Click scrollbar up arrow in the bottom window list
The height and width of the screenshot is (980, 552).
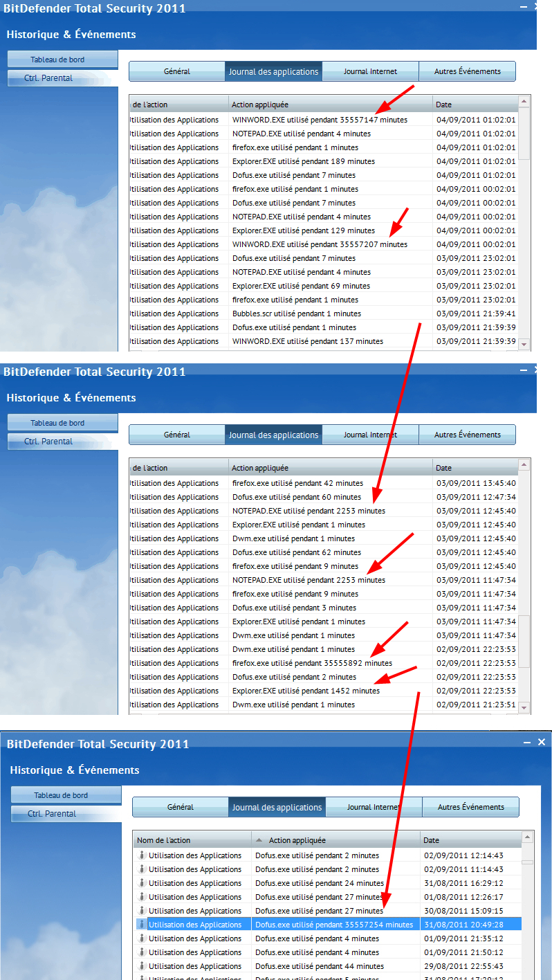[x=527, y=837]
